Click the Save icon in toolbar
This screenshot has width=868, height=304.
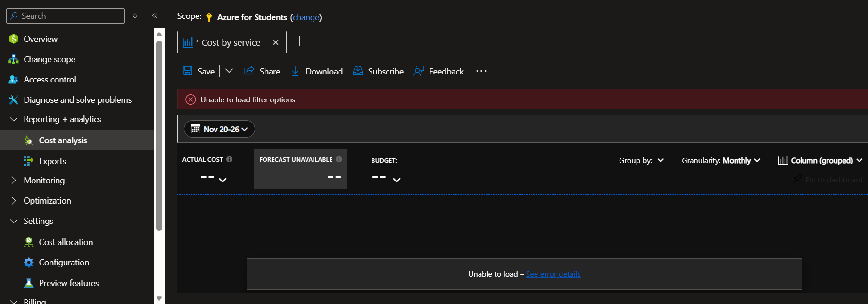point(188,71)
